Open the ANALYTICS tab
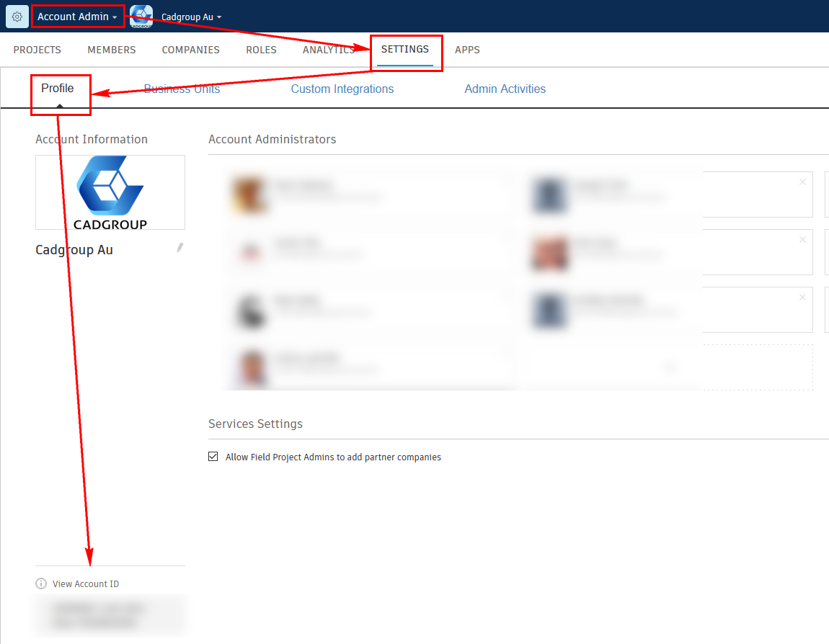 328,50
